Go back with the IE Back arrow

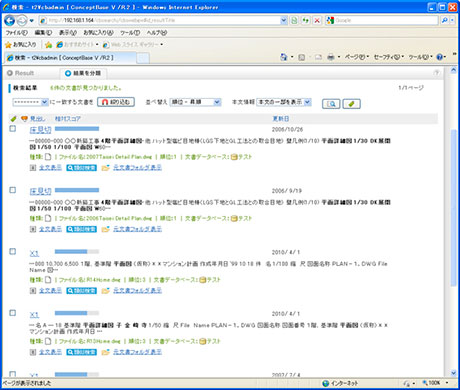[x=9, y=21]
